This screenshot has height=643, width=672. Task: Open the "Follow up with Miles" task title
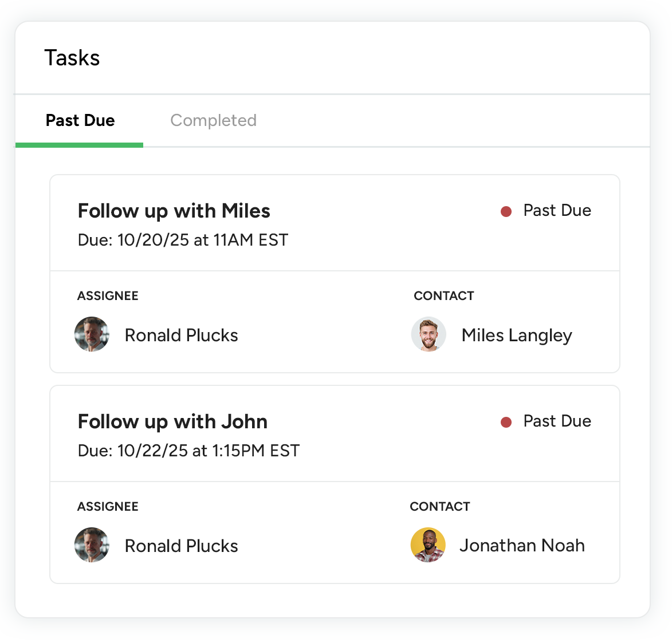pyautogui.click(x=174, y=211)
